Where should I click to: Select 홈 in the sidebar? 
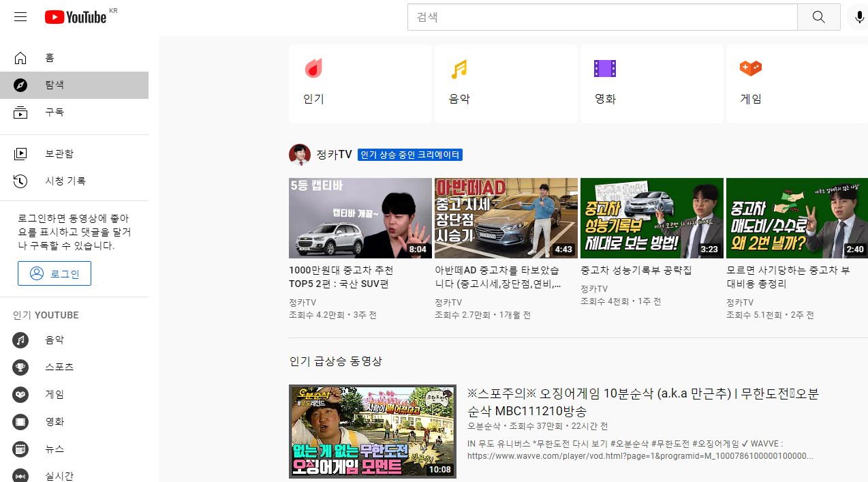coord(74,58)
